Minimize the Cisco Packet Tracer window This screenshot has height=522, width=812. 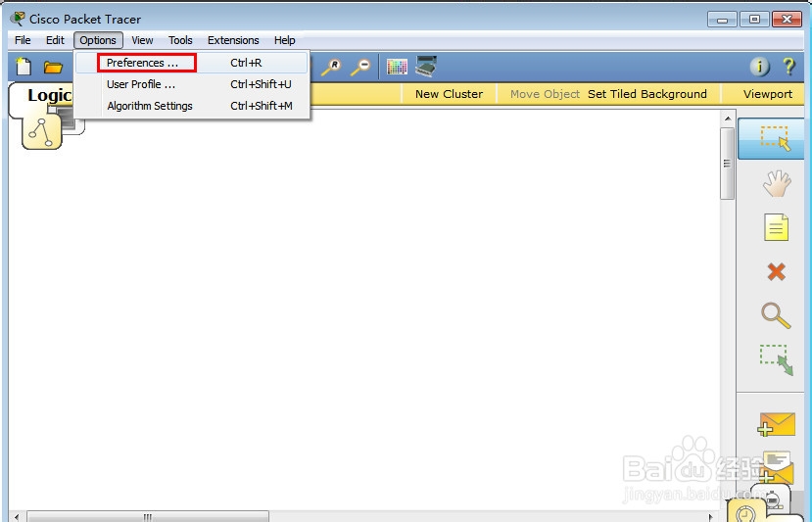pos(722,20)
